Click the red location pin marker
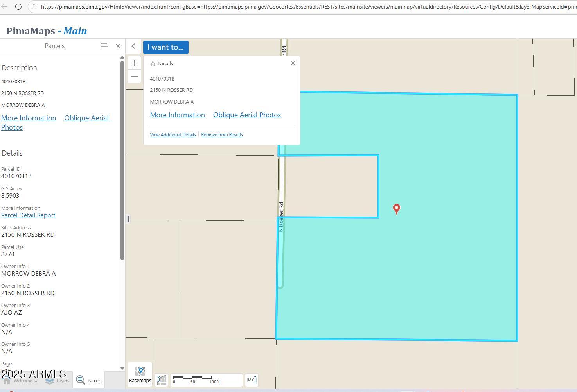Viewport: 577px width, 392px height. (x=396, y=208)
